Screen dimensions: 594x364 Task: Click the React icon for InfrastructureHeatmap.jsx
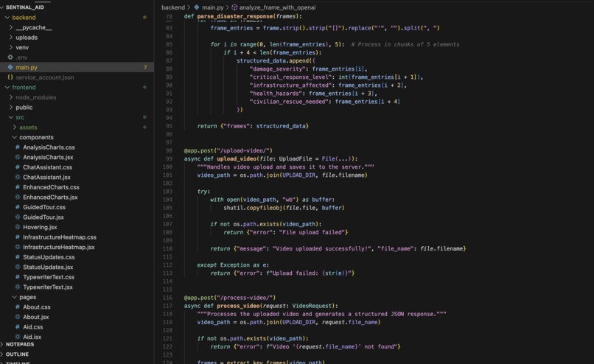pyautogui.click(x=18, y=247)
